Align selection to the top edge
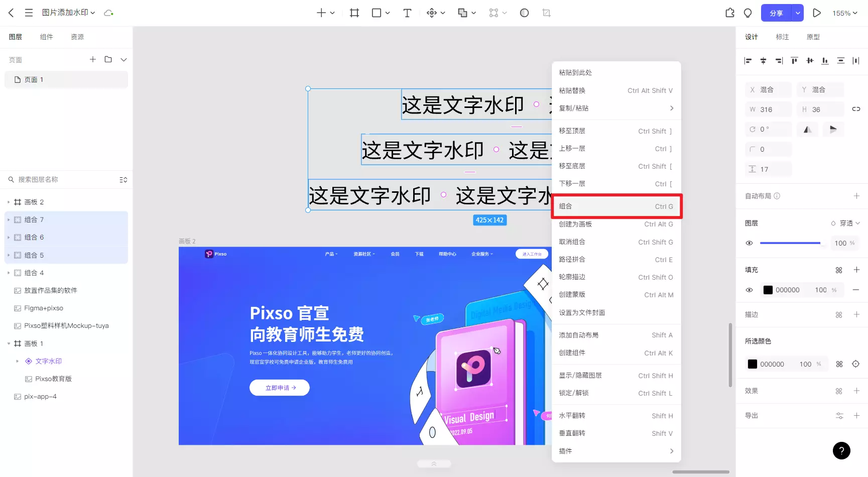Image resolution: width=868 pixels, height=477 pixels. click(794, 61)
